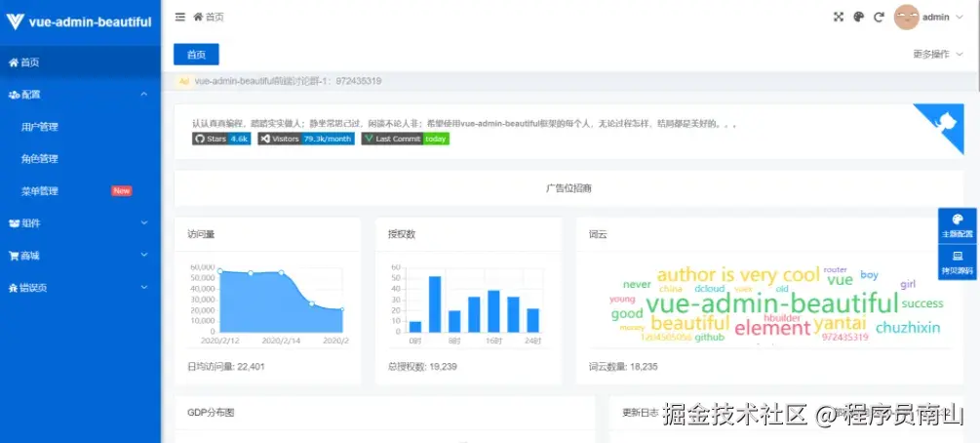This screenshot has width=980, height=443.
Task: Click 日均访问量: 22,401 text
Action: (225, 367)
